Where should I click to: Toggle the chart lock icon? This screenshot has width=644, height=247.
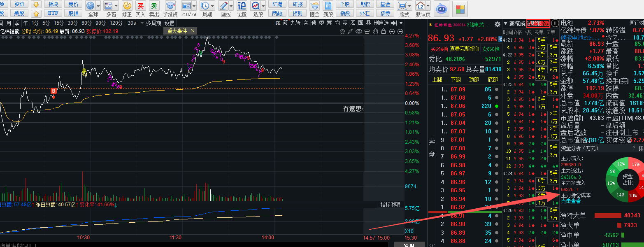tap(384, 31)
